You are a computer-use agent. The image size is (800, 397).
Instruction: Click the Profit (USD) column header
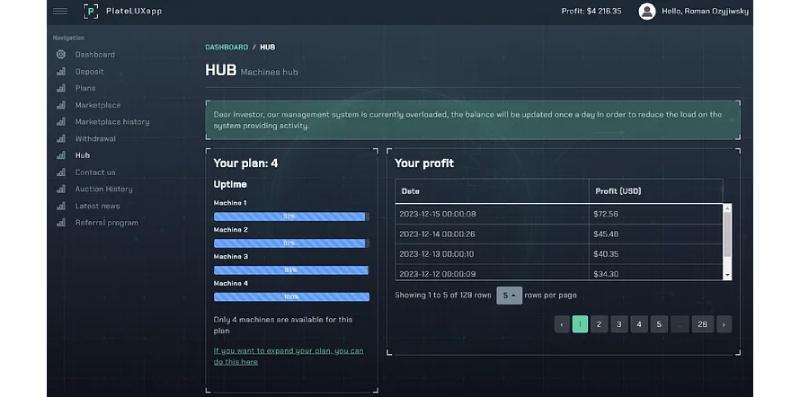click(656, 191)
